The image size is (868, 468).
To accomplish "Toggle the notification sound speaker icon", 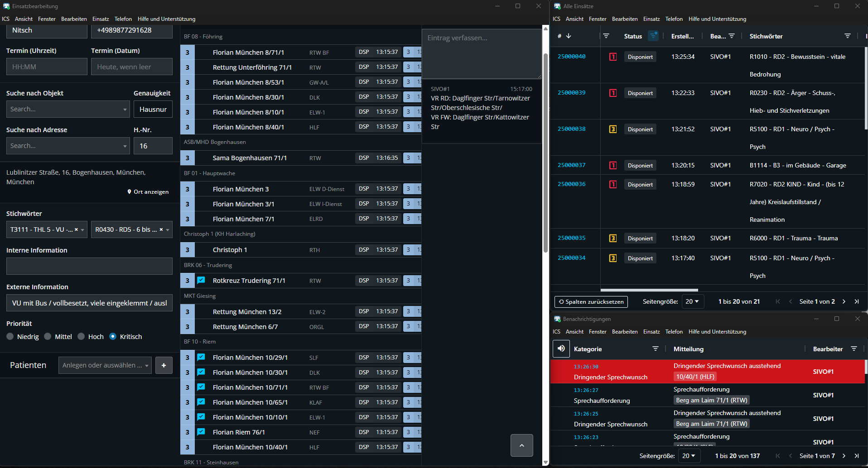I will click(561, 349).
